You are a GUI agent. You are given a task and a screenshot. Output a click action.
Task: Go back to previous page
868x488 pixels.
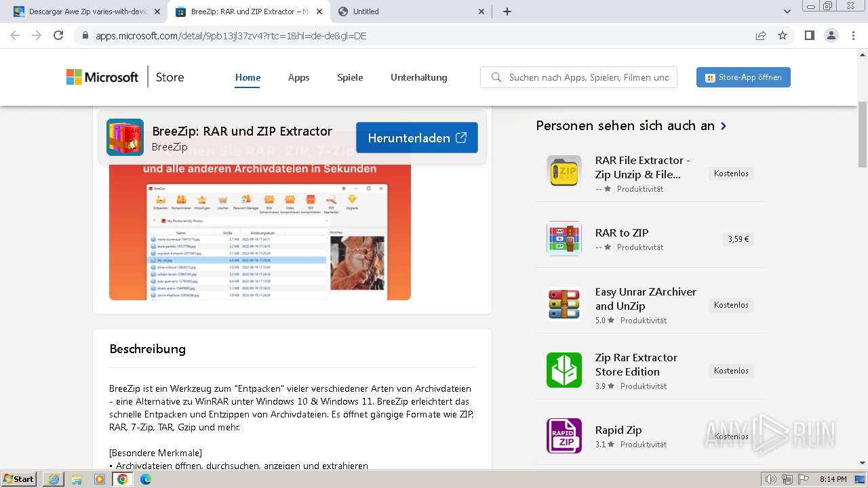pyautogui.click(x=15, y=35)
